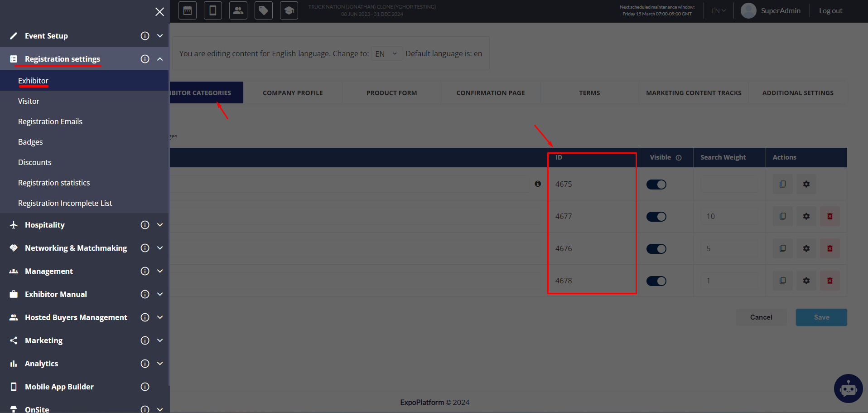Toggle visibility for ID 4675

click(656, 185)
